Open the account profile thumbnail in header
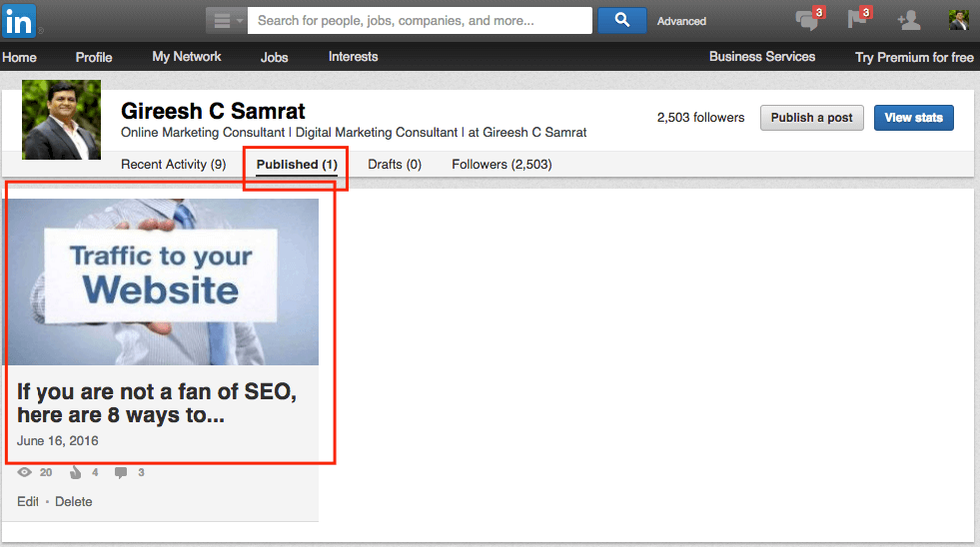The image size is (980, 547). point(959,20)
